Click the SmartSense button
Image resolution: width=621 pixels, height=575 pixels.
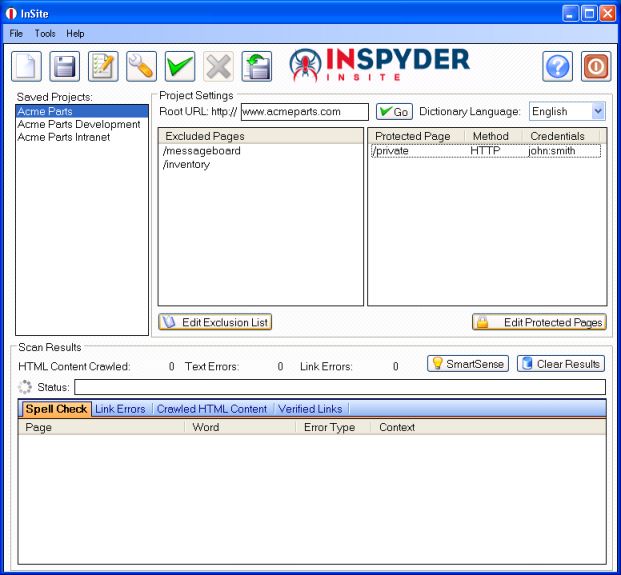click(468, 364)
